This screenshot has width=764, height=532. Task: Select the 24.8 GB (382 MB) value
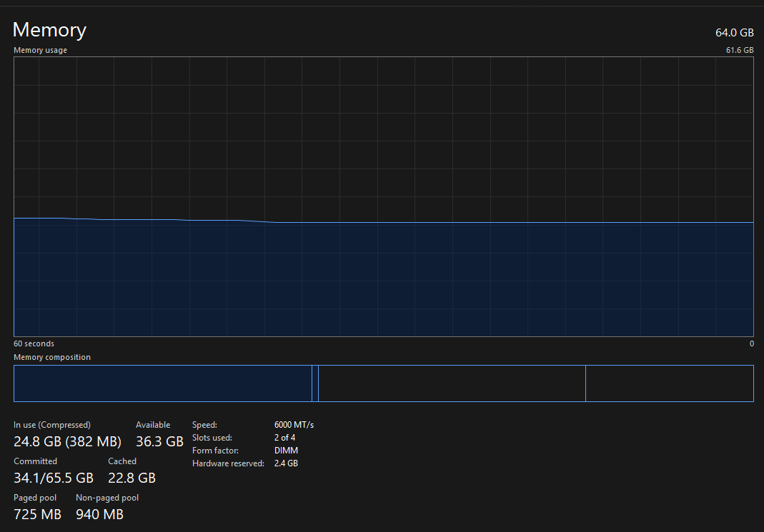click(x=67, y=441)
